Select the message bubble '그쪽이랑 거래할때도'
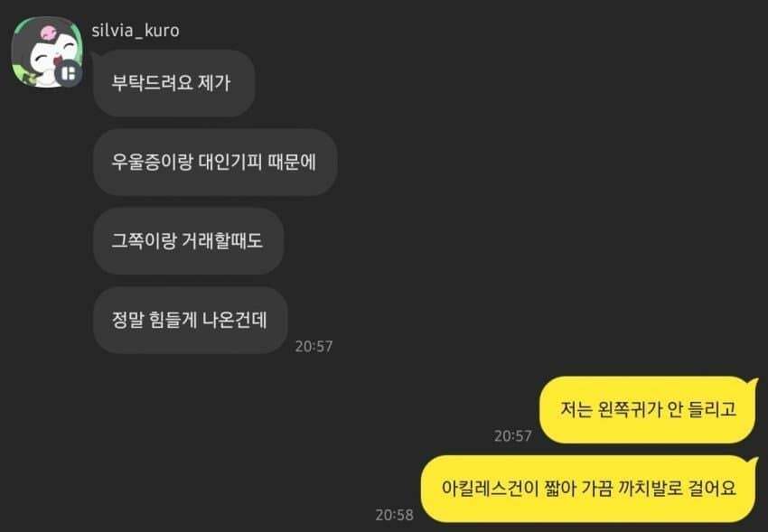Viewport: 768px width, 532px height. click(x=188, y=241)
